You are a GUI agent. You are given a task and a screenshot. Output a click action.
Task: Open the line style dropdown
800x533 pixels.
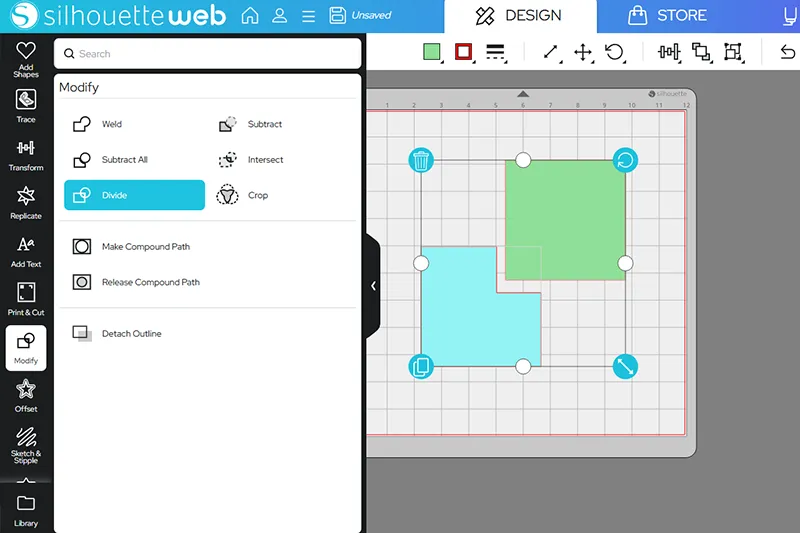click(x=495, y=52)
